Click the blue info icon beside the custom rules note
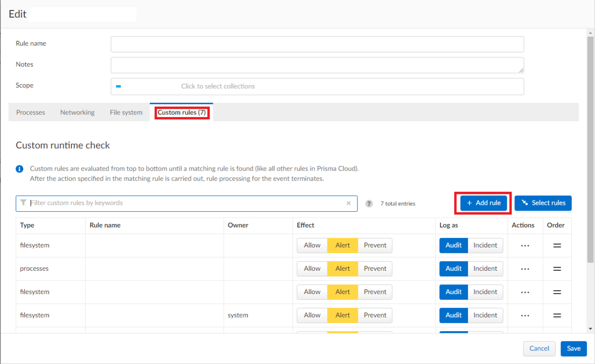Viewport: 595px width, 364px height. click(x=20, y=169)
